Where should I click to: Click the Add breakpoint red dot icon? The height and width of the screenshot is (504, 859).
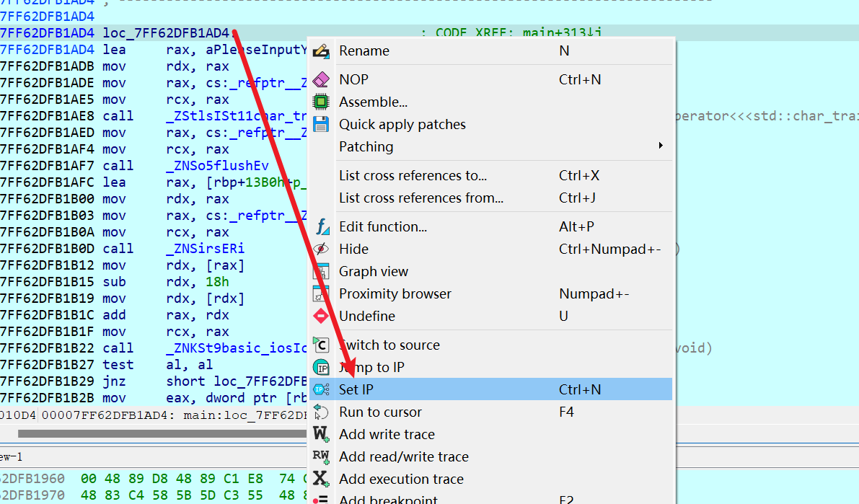(x=321, y=500)
